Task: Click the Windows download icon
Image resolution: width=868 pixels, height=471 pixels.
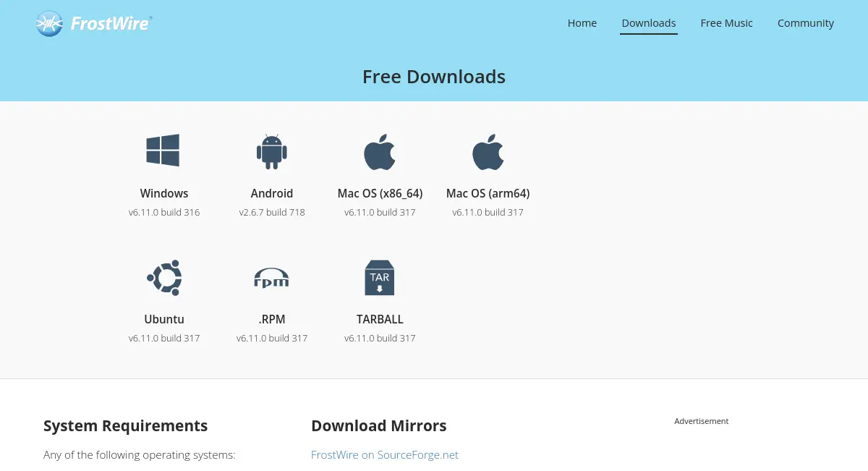Action: click(163, 150)
